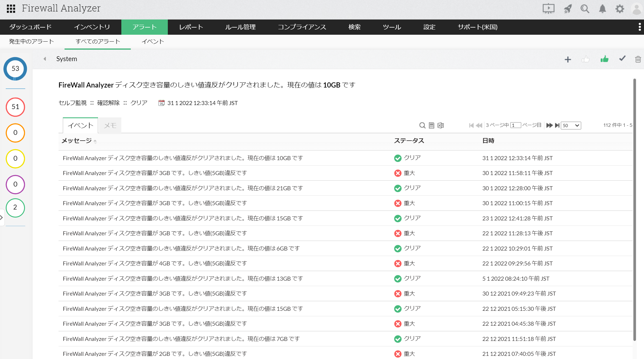The image size is (644, 359).
Task: Click the checkmark clear alert icon
Action: (x=622, y=59)
